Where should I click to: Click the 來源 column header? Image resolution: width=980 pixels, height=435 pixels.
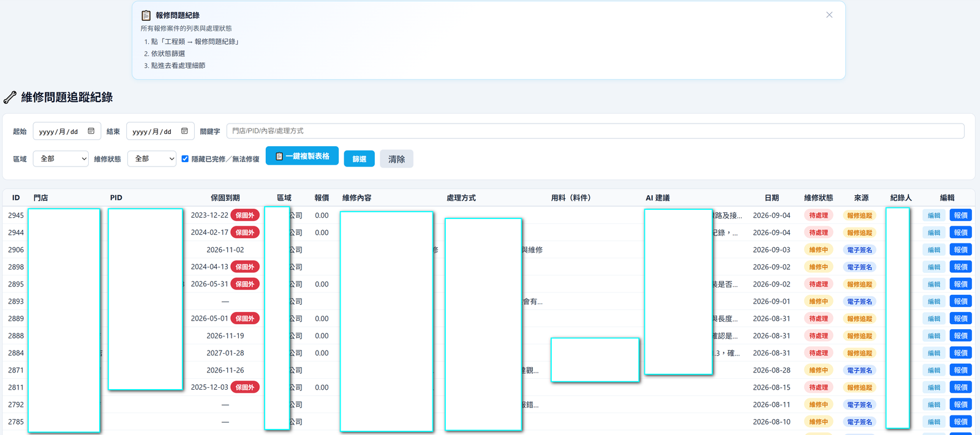[861, 198]
